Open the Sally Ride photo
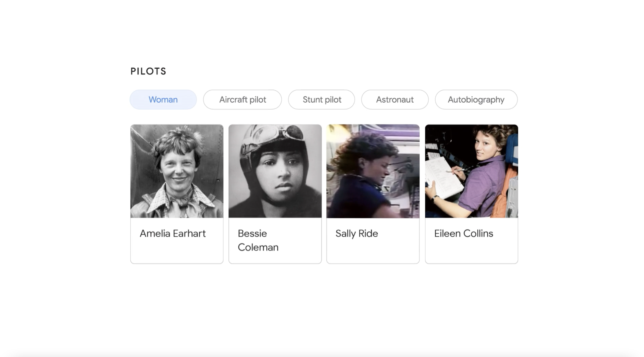This screenshot has height=357, width=644. pos(373,171)
